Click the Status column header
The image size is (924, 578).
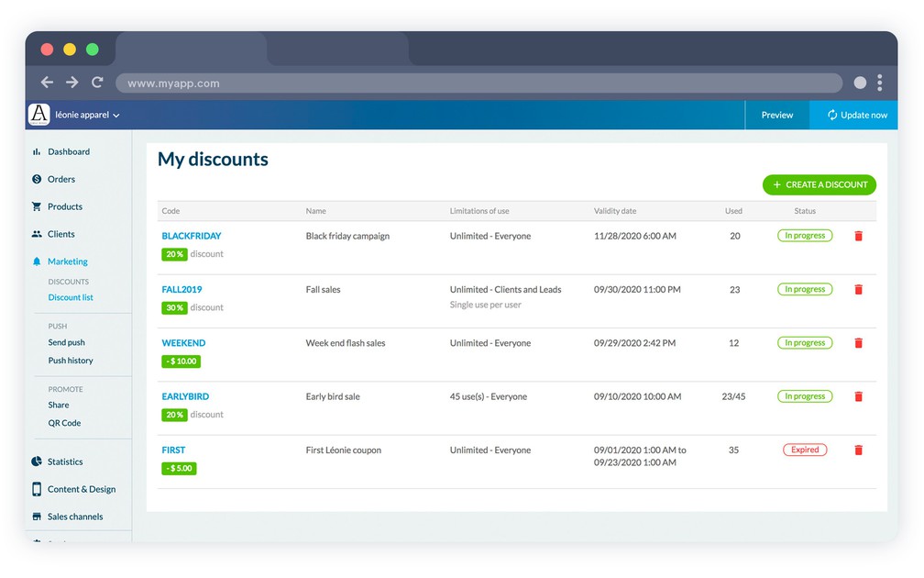pos(805,211)
